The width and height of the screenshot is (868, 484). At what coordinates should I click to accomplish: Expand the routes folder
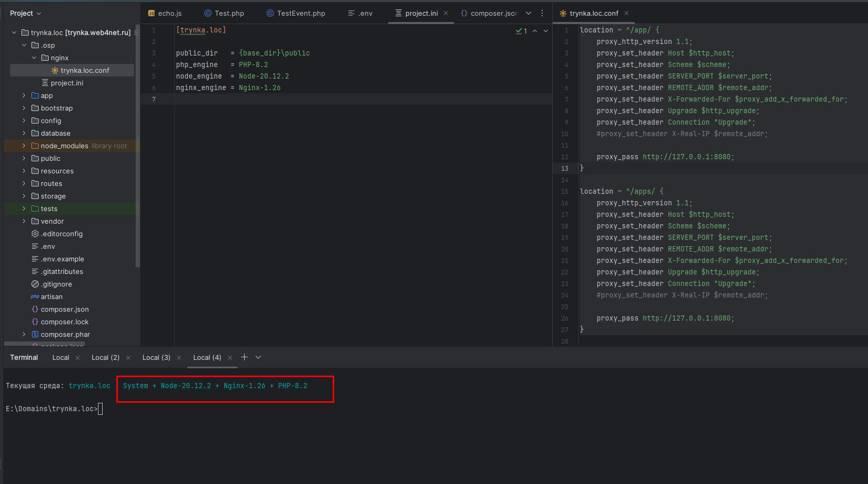pyautogui.click(x=24, y=183)
